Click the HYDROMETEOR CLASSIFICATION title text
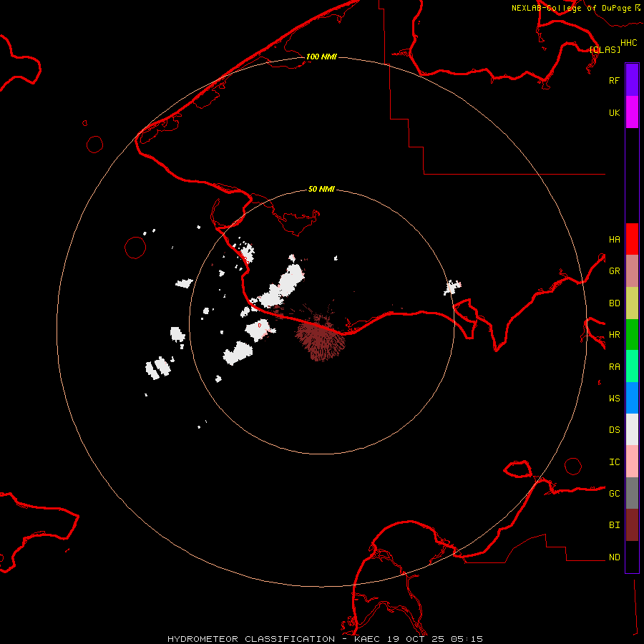644x644 pixels. (251, 639)
